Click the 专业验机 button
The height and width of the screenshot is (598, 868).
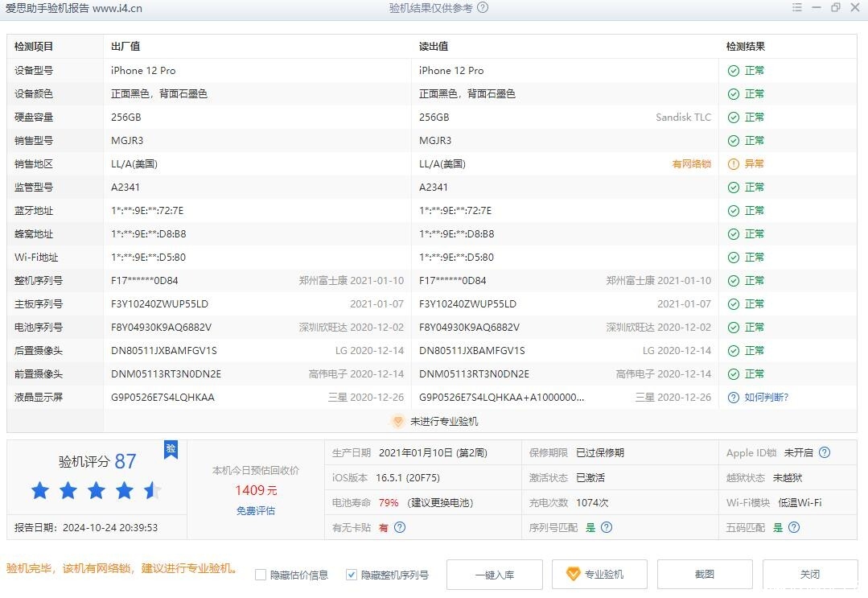click(599, 575)
